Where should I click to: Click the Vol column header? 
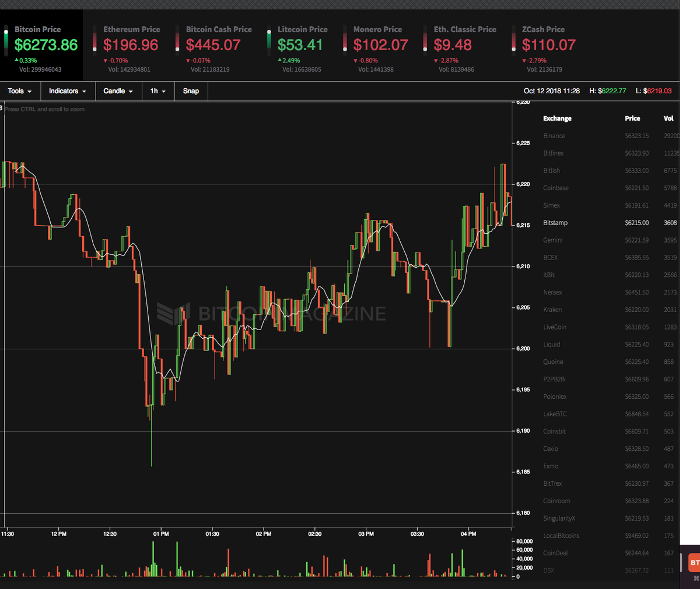coord(668,118)
